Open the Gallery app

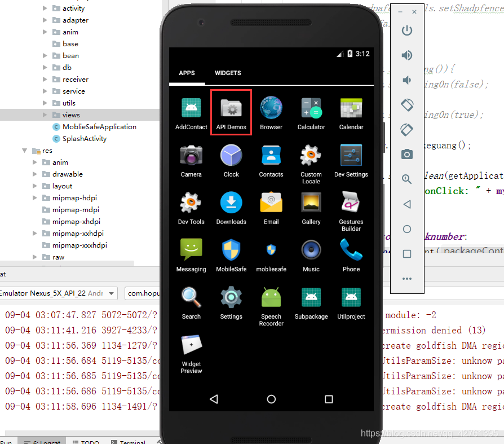[x=311, y=208]
